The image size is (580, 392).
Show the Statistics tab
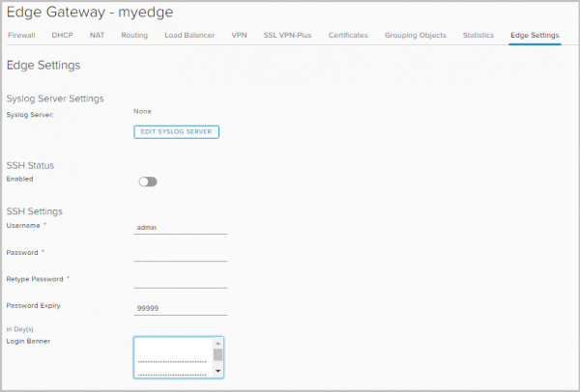tap(478, 35)
